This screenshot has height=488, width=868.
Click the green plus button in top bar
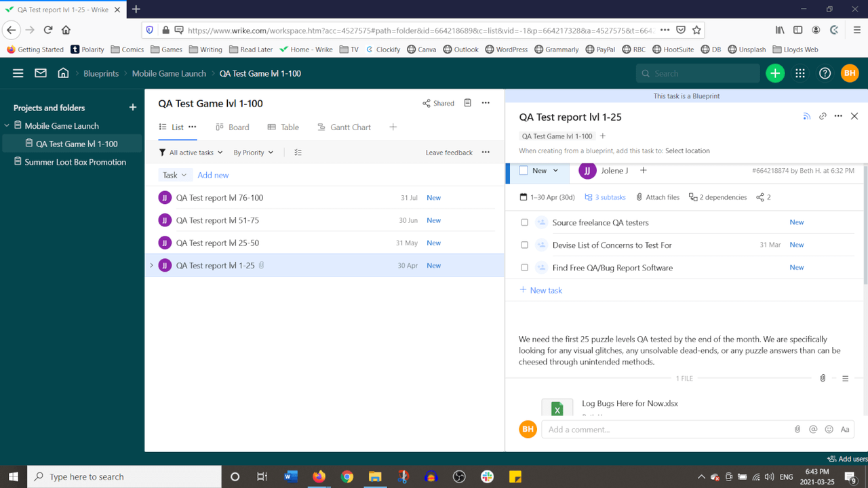coord(775,73)
